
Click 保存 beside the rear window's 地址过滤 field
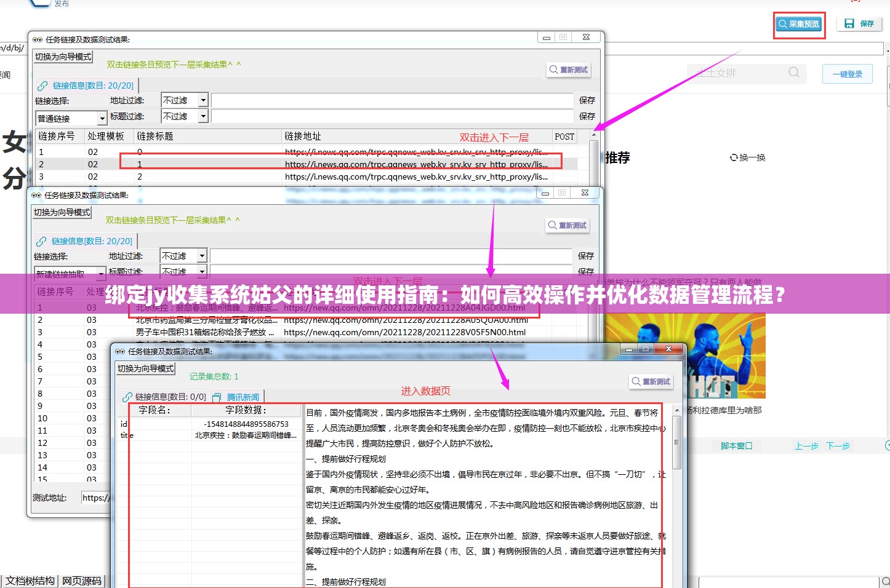(x=587, y=100)
